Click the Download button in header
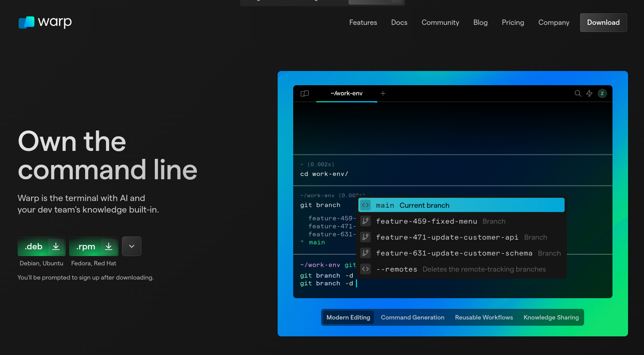The image size is (644, 355). point(603,23)
